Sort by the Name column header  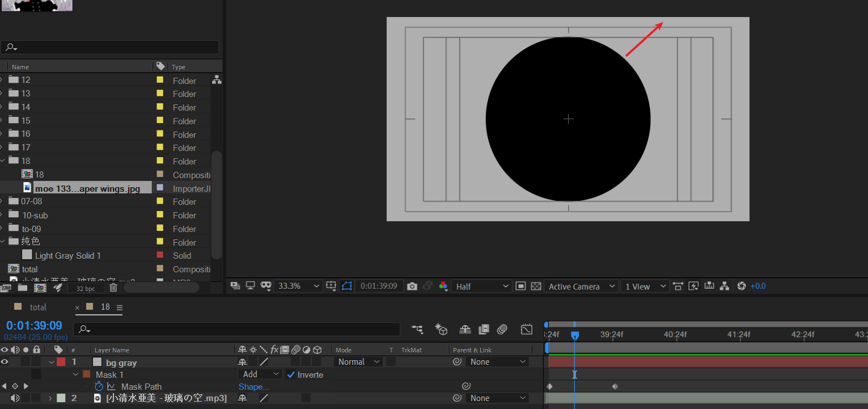tap(20, 66)
